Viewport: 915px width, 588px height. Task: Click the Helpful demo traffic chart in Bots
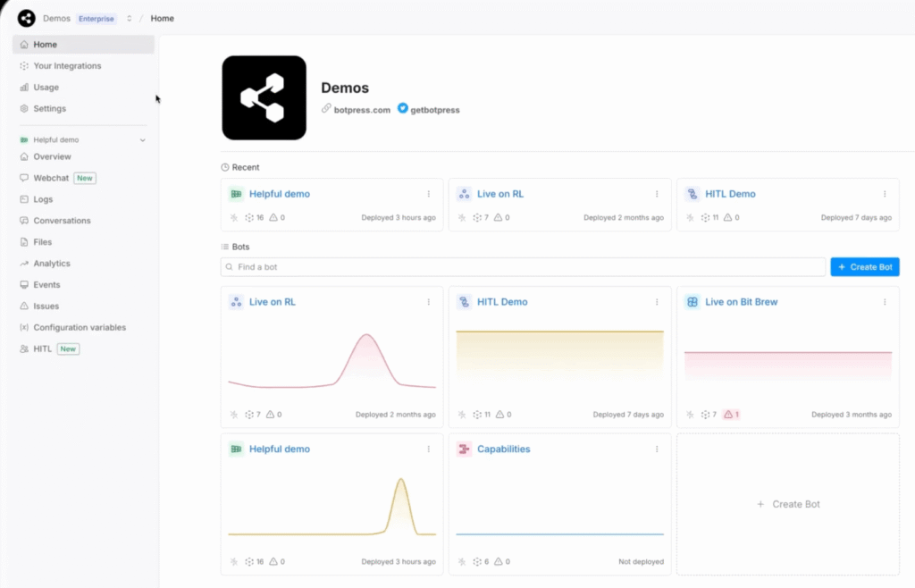tap(332, 507)
